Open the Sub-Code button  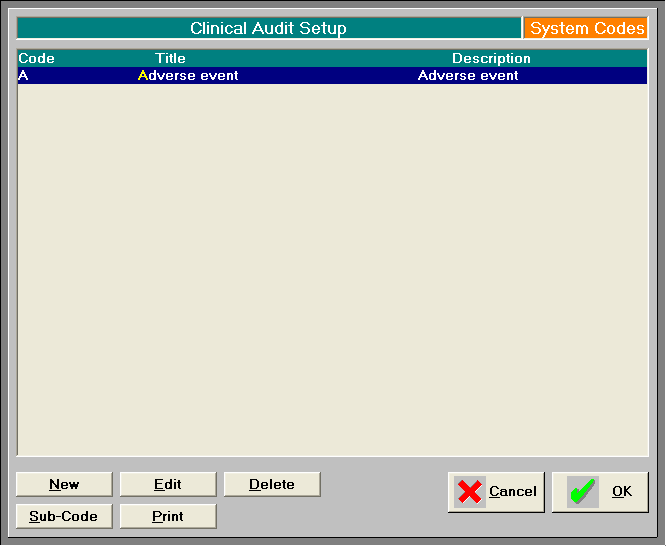pyautogui.click(x=64, y=516)
